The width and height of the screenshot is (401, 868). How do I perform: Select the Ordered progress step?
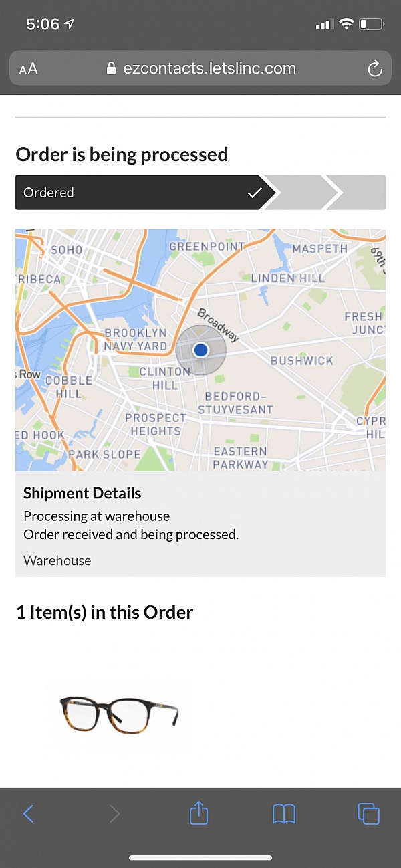(134, 193)
